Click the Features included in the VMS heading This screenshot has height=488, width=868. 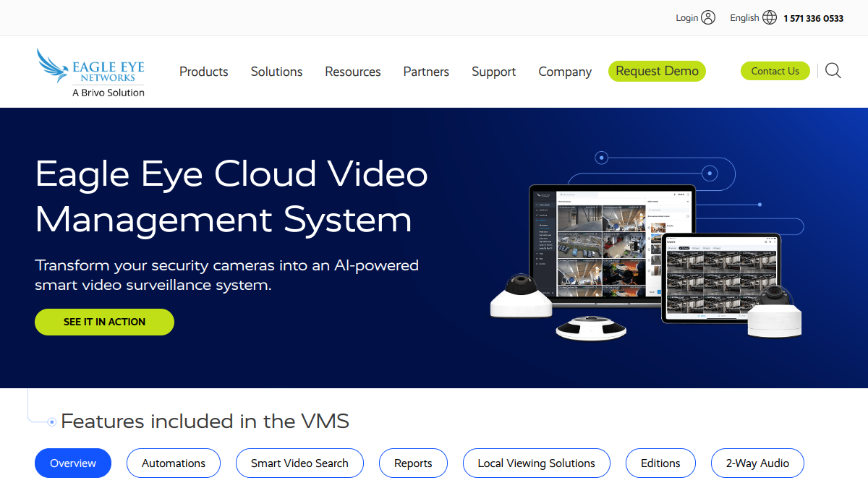coord(205,421)
